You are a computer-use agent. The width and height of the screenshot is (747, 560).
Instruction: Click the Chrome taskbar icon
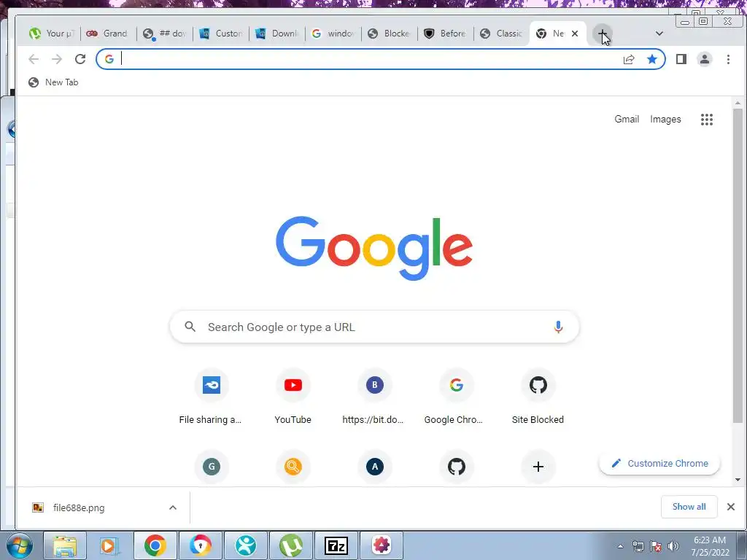coord(155,545)
